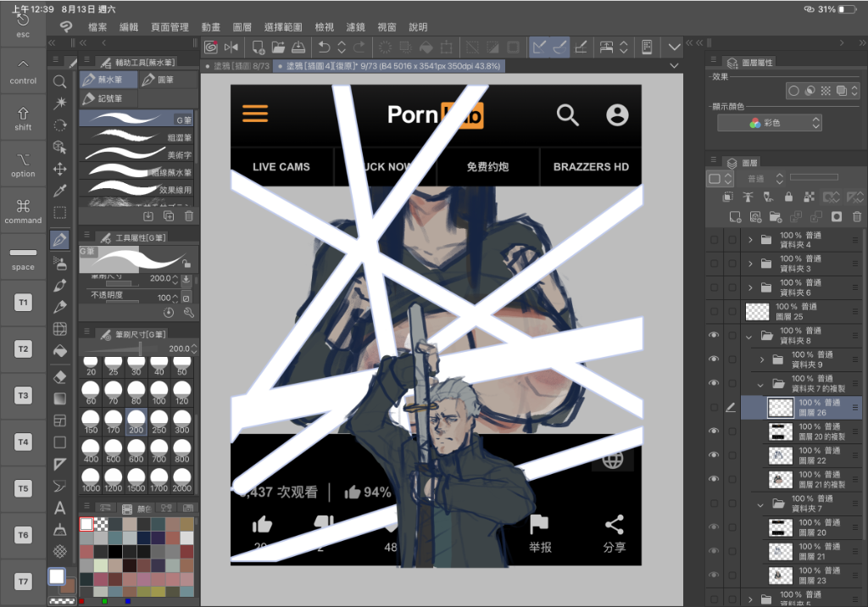Image resolution: width=868 pixels, height=607 pixels.
Task: Select the 圖層 22 layer thumbnail
Action: (x=781, y=455)
